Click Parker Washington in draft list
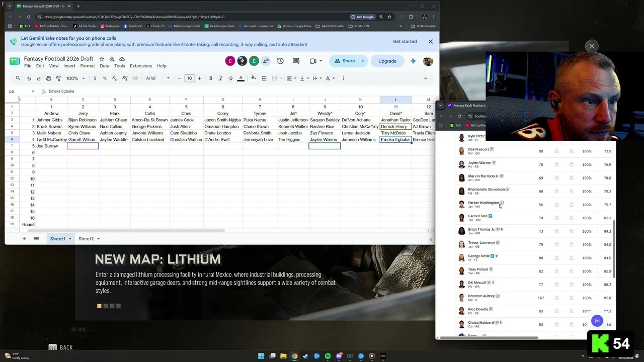The image size is (644, 362). pyautogui.click(x=483, y=203)
